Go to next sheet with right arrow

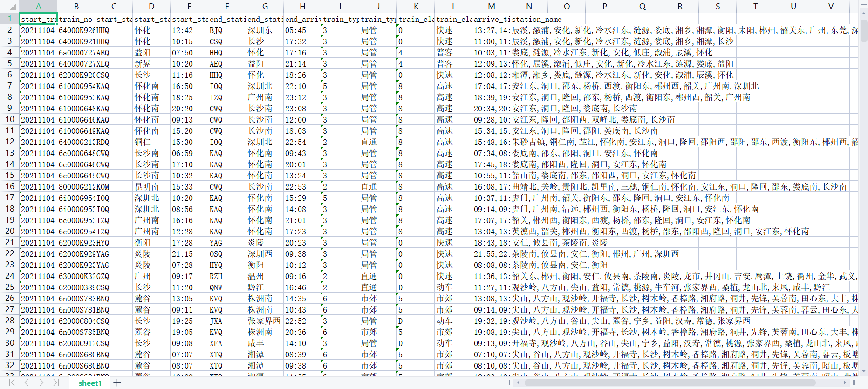41,382
